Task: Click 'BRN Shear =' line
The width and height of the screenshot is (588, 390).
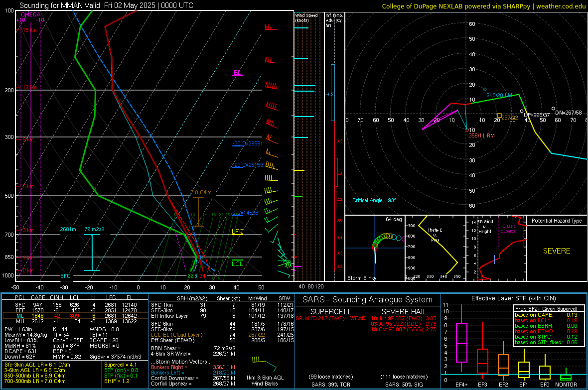Action: tap(193, 348)
